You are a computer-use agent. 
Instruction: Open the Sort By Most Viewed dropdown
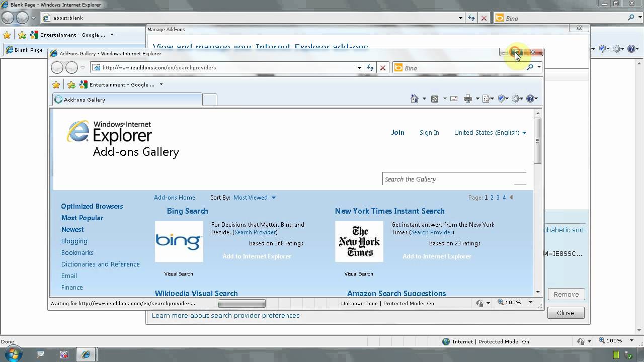[x=255, y=198]
